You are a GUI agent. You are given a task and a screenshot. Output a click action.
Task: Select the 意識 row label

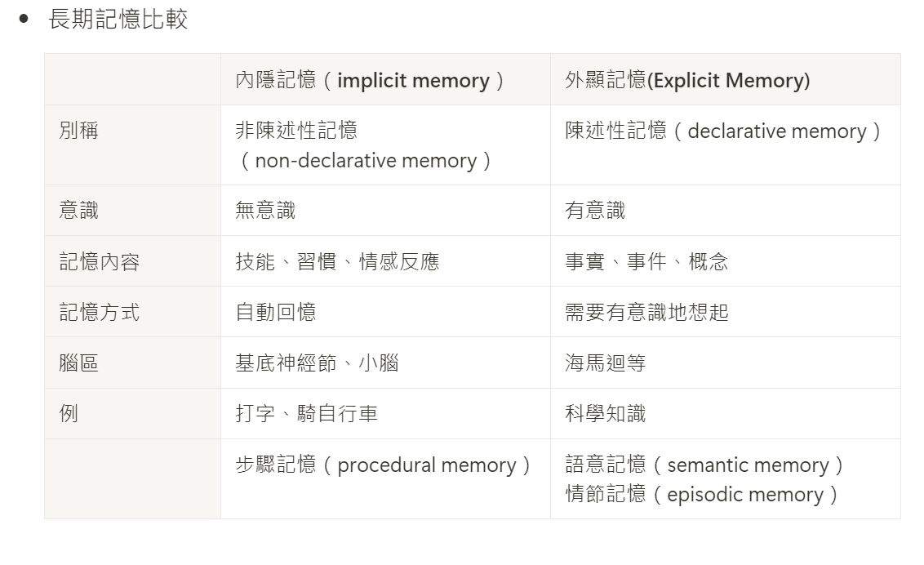coord(79,211)
